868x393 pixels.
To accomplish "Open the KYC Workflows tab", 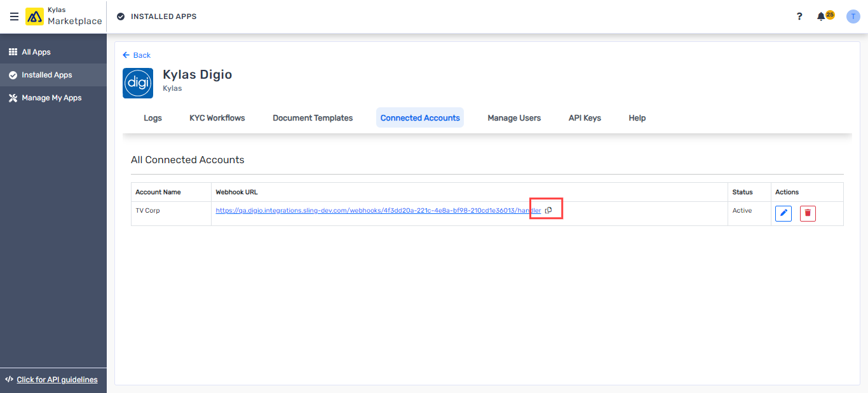I will pyautogui.click(x=217, y=117).
